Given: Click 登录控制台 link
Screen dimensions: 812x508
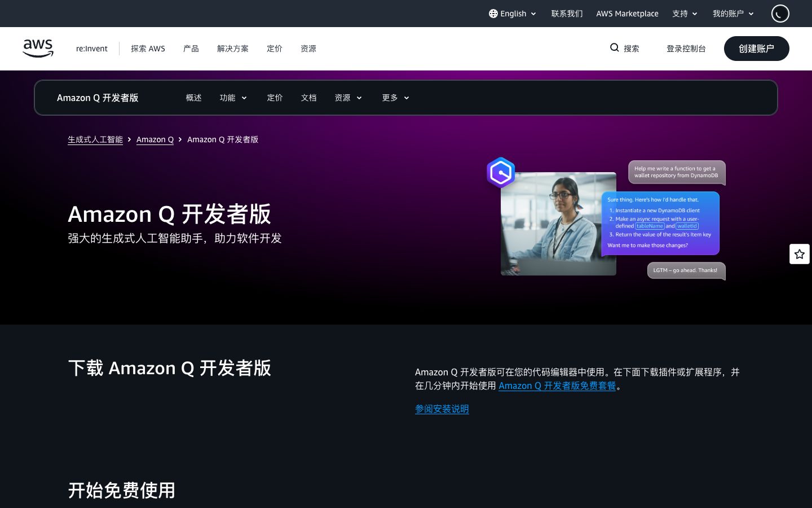Looking at the screenshot, I should coord(686,49).
